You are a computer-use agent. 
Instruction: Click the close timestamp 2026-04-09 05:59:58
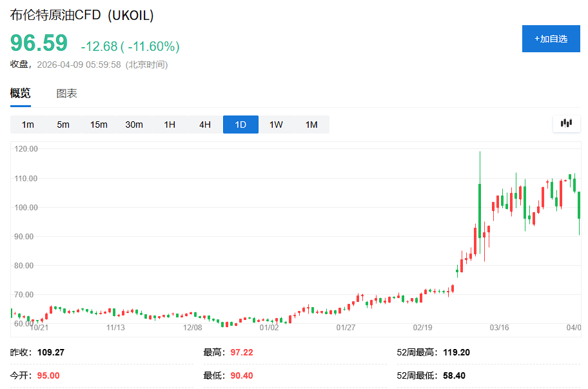pyautogui.click(x=79, y=65)
